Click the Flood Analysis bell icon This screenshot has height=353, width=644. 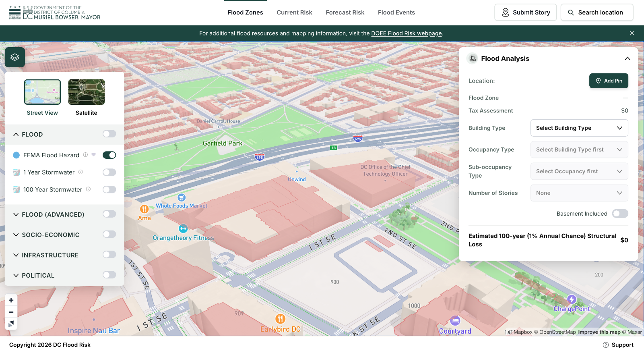[473, 58]
